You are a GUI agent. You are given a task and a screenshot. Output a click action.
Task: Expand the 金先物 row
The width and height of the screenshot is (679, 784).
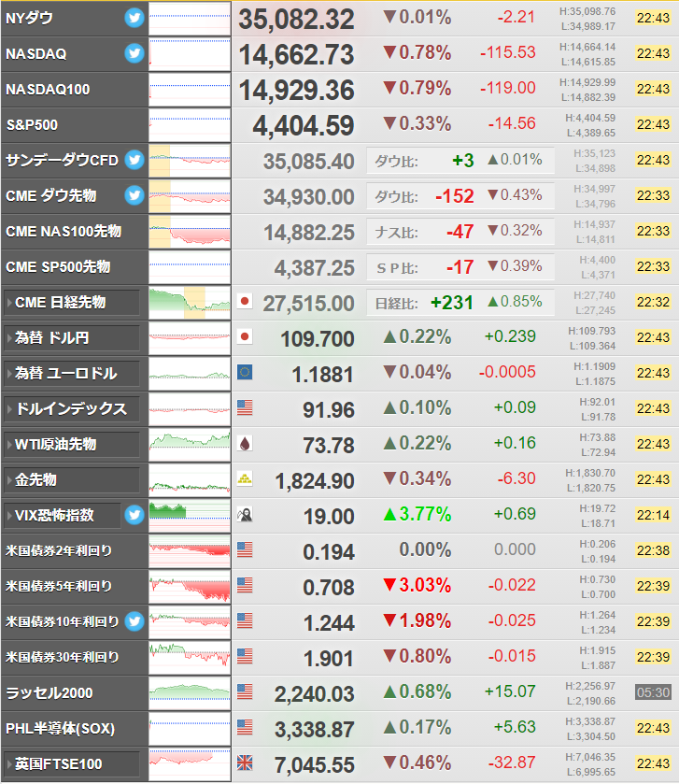tap(71, 480)
